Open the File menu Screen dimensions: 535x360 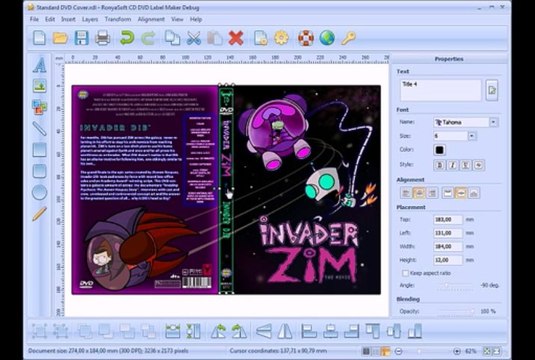click(34, 19)
